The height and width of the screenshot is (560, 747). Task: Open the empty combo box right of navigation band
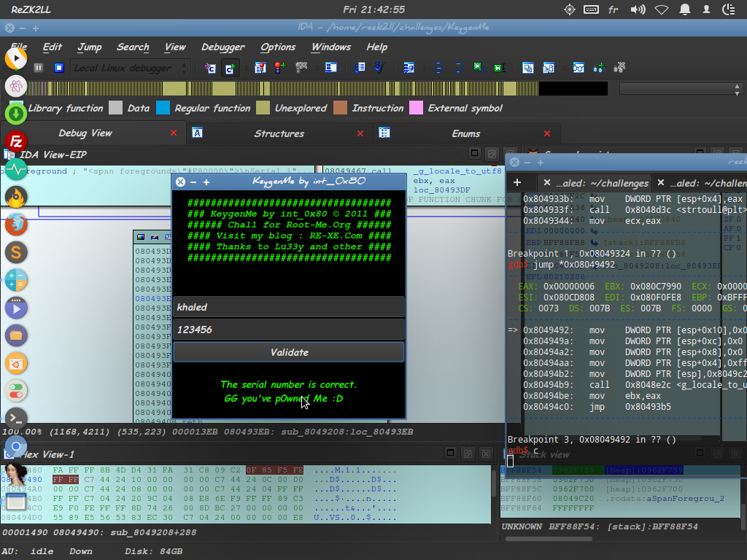[x=681, y=89]
